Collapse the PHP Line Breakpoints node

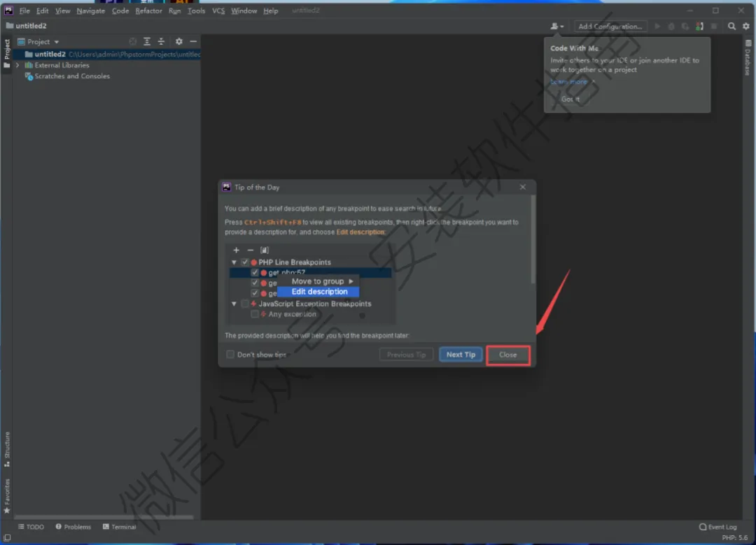click(x=234, y=262)
